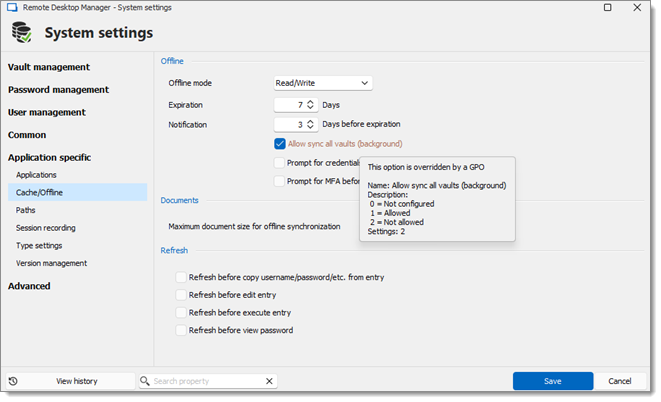The width and height of the screenshot is (661, 402).
Task: Click the Save button
Action: coord(553,381)
